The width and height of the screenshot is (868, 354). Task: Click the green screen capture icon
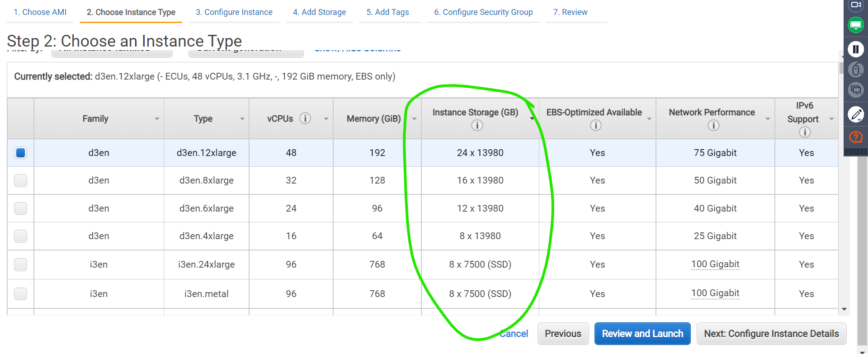coord(856,25)
